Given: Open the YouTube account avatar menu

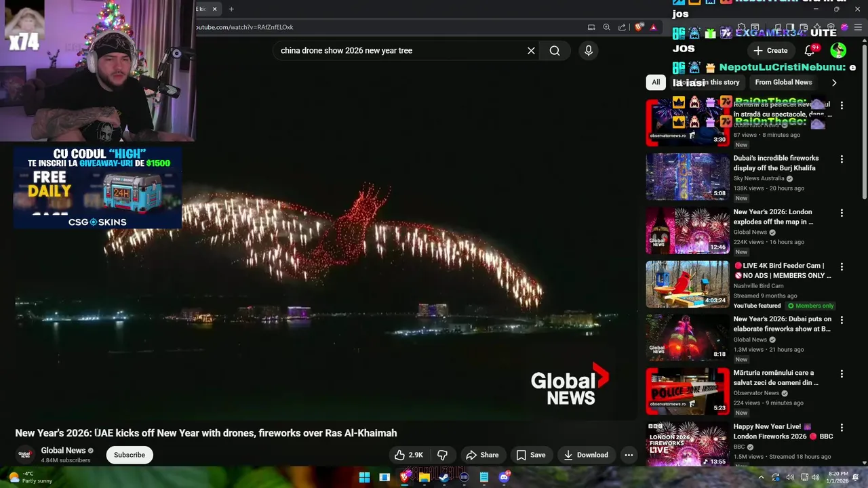Looking at the screenshot, I should pyautogui.click(x=838, y=51).
